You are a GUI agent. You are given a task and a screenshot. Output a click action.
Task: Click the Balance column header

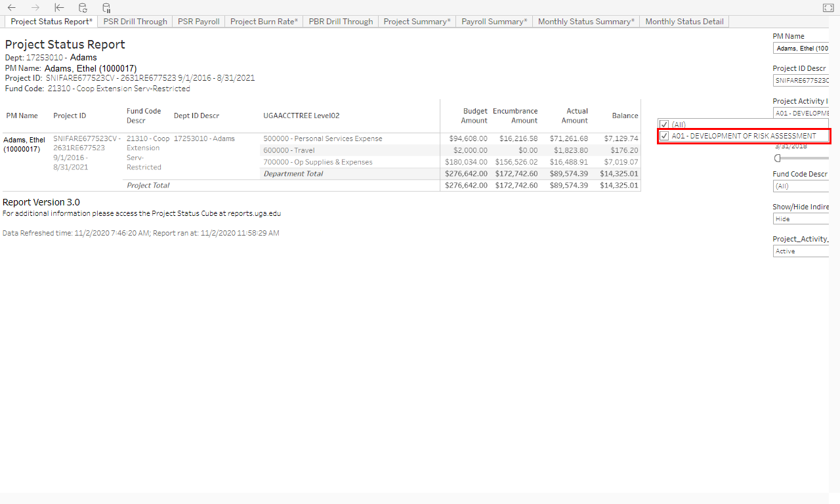coord(625,115)
